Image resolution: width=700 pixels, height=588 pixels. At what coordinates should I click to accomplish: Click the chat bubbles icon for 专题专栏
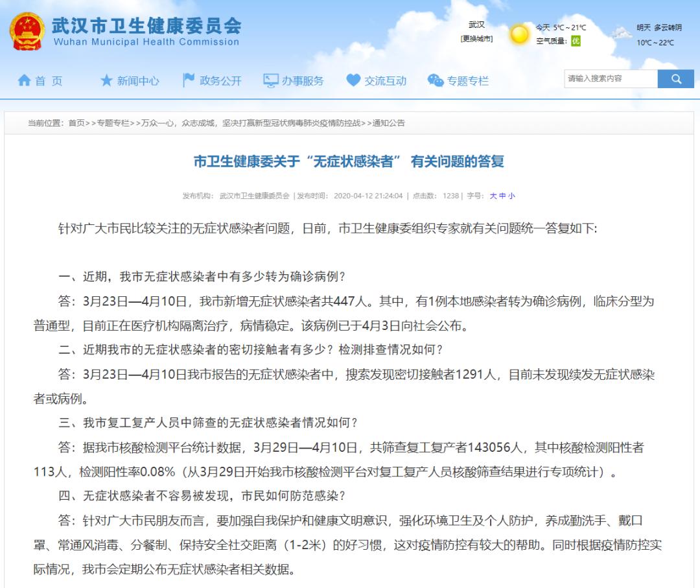click(x=435, y=80)
